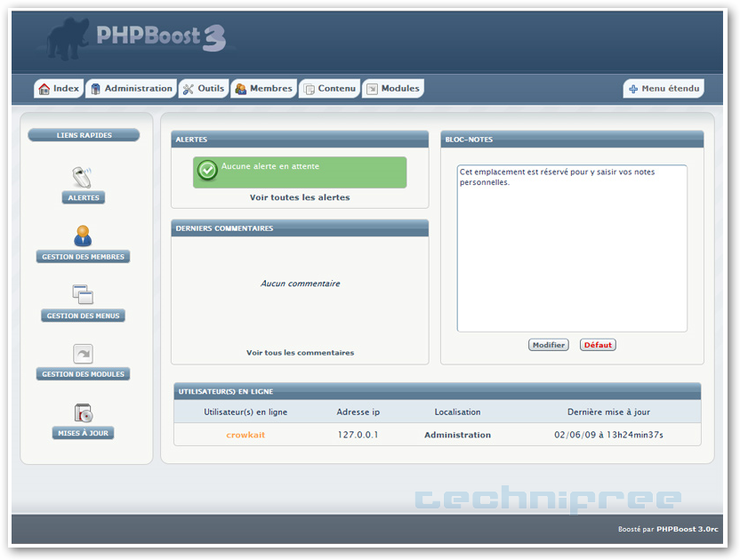Expand the Outils menu
Image resolution: width=740 pixels, height=560 pixels.
click(x=203, y=89)
